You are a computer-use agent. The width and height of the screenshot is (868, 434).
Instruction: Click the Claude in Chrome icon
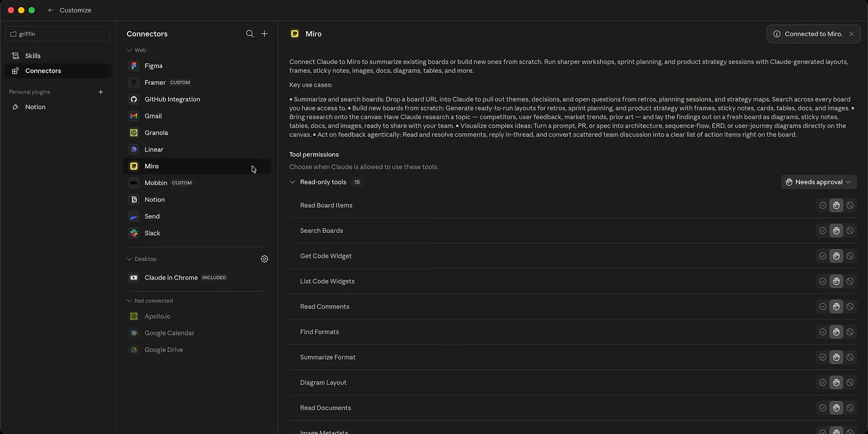134,278
